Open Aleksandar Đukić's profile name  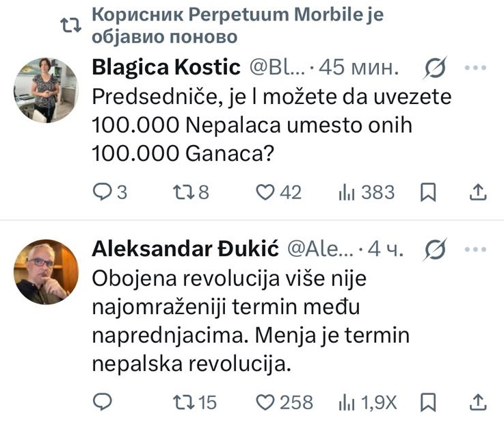pyautogui.click(x=185, y=249)
